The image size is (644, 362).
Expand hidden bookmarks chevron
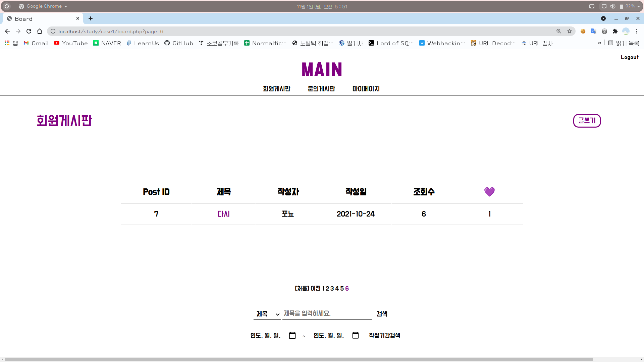click(x=600, y=43)
